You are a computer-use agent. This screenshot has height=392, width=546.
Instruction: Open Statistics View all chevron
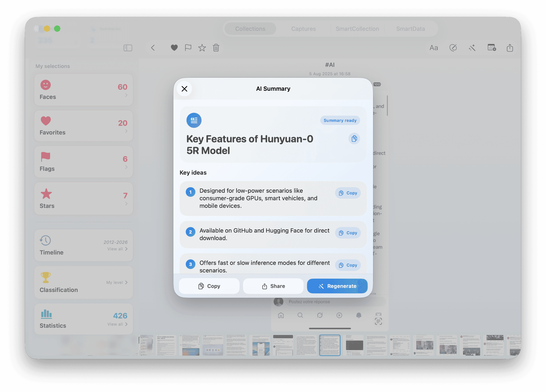pos(126,324)
